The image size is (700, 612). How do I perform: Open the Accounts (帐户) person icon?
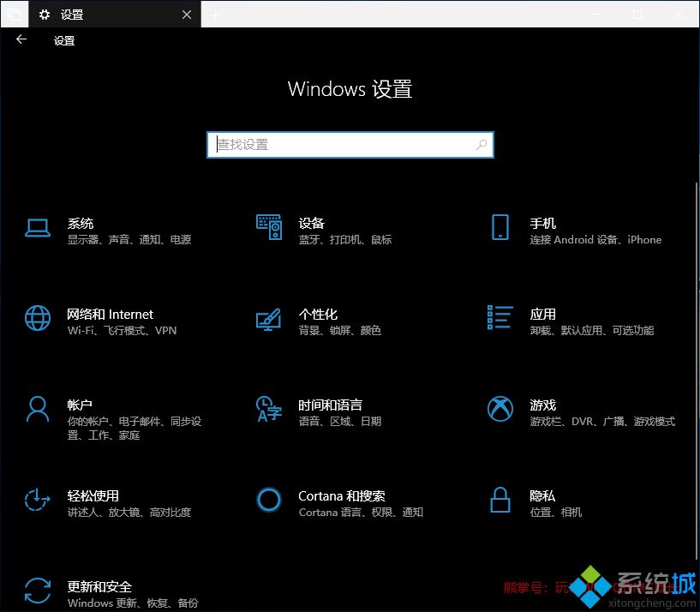click(x=38, y=409)
